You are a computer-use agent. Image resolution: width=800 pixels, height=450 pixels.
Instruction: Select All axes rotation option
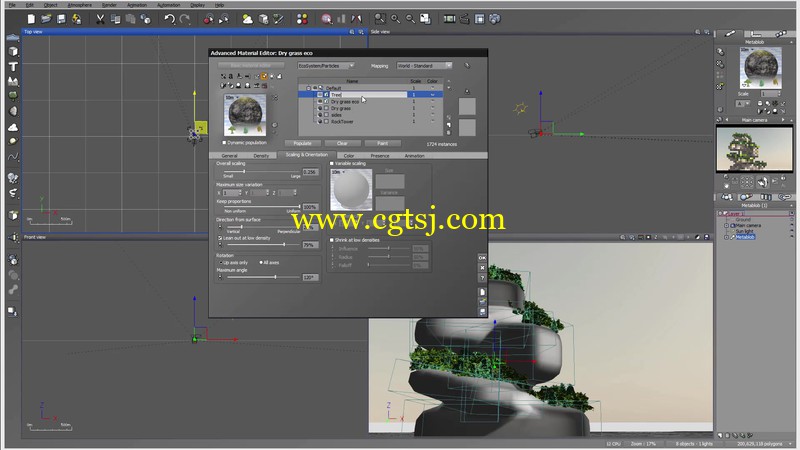coord(261,262)
